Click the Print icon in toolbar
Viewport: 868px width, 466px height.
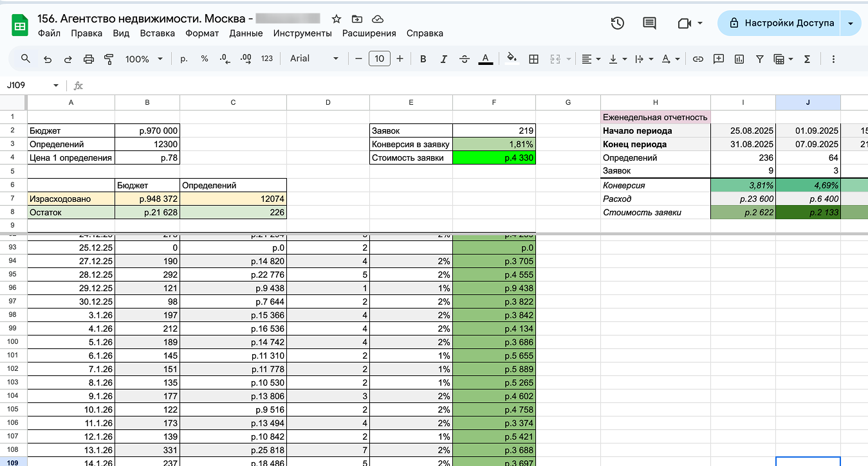coord(89,59)
